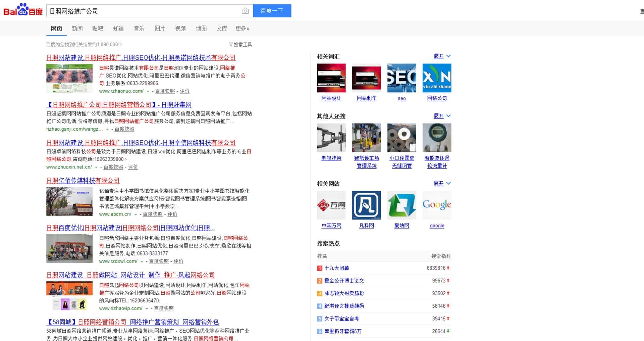The image size is (644, 341).
Task: Switch to the 图片 tab
Action: coord(160,29)
